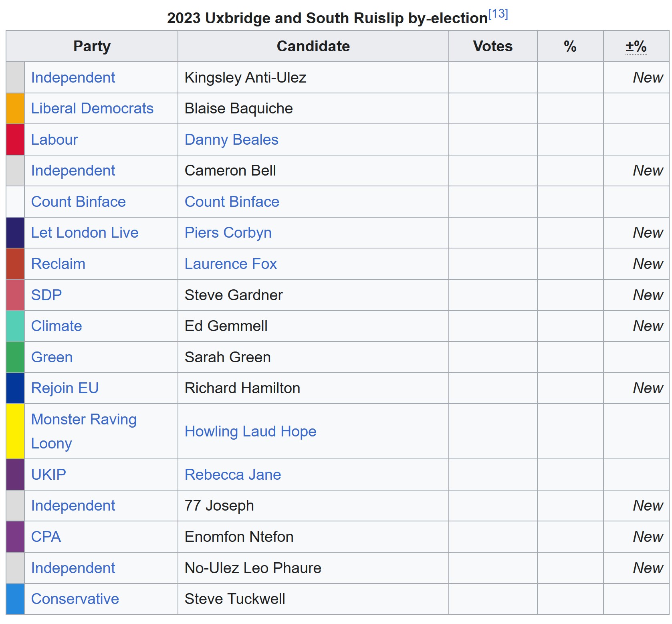Click the orange Liberal Democrats color swatch
Viewport: 672px width, 624px height.
tap(15, 109)
